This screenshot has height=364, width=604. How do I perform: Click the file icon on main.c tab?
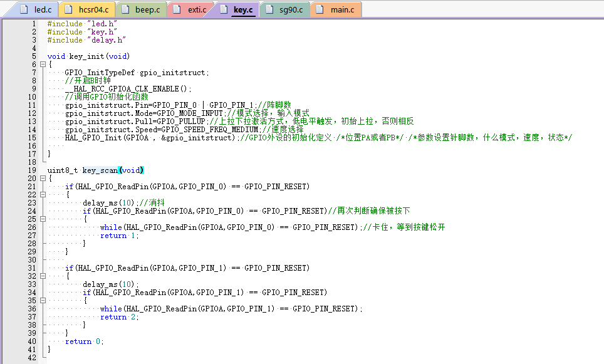point(320,9)
